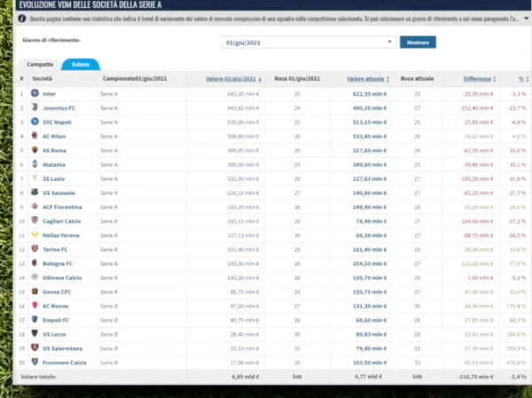The height and width of the screenshot is (398, 532).
Task: Sort by Differenza column header
Action: coord(480,79)
